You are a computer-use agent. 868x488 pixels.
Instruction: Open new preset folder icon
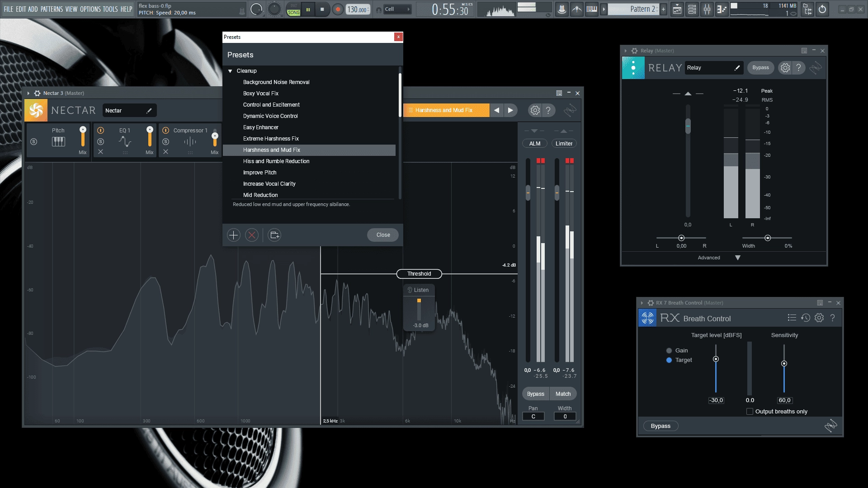[274, 235]
